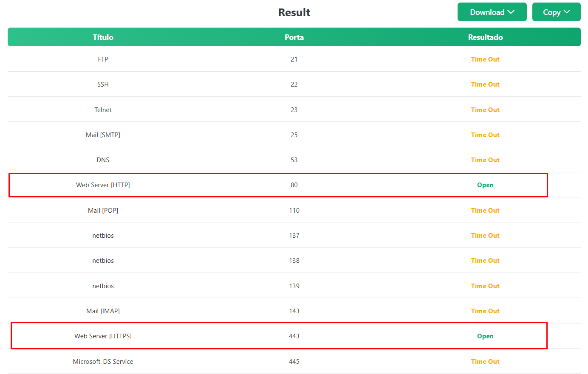Click the Time Out result for SSH
This screenshot has width=588, height=374.
[x=485, y=84]
